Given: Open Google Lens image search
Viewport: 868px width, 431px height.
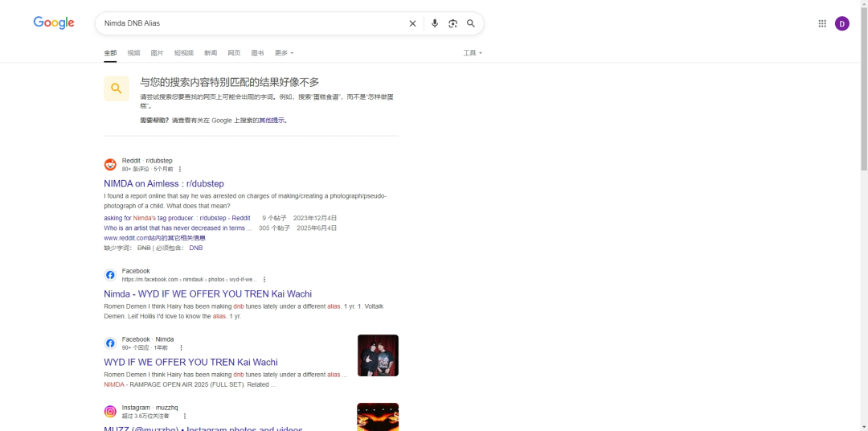Looking at the screenshot, I should click(x=452, y=23).
